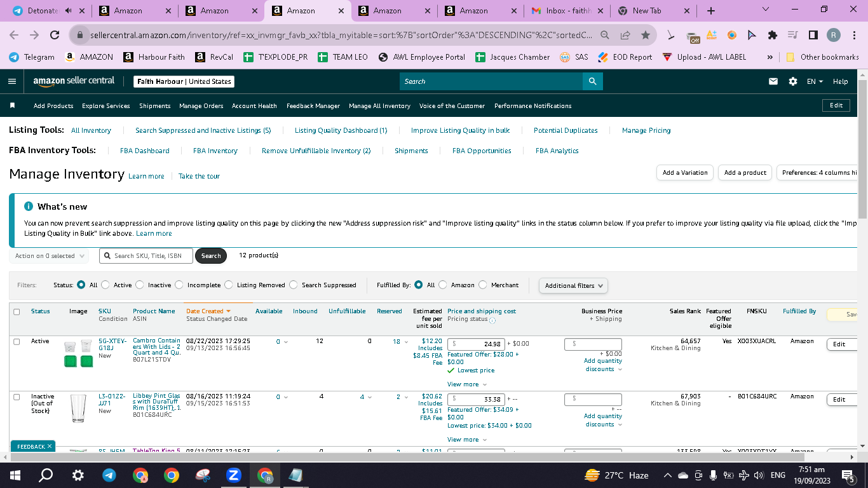868x488 pixels.
Task: Open Telegram from the taskbar
Action: point(109,475)
